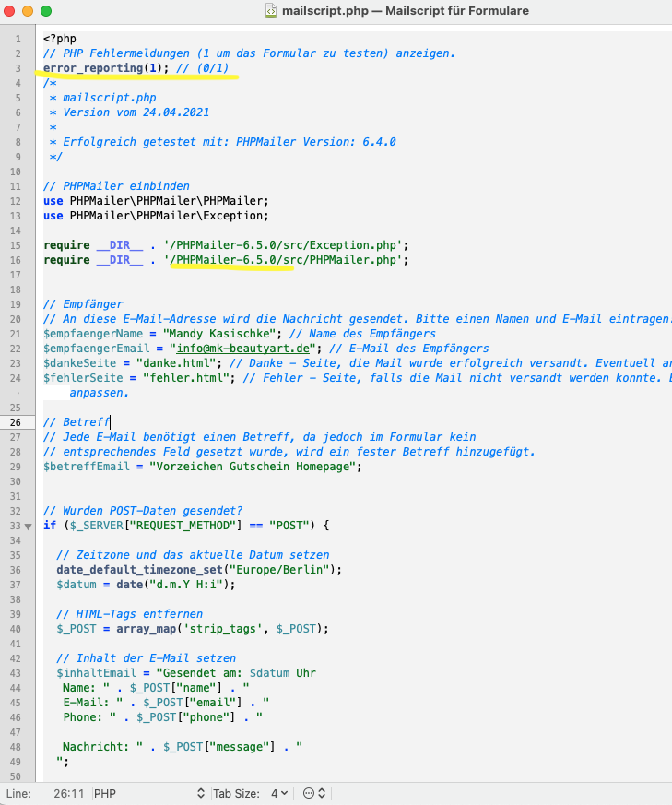This screenshot has height=805, width=672.
Task: Place cursor on "Mandy Kasischke" string
Action: tap(214, 333)
